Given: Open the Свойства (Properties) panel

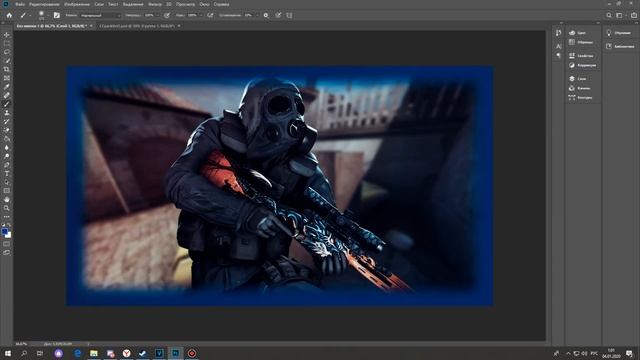Looking at the screenshot, I should (x=581, y=56).
